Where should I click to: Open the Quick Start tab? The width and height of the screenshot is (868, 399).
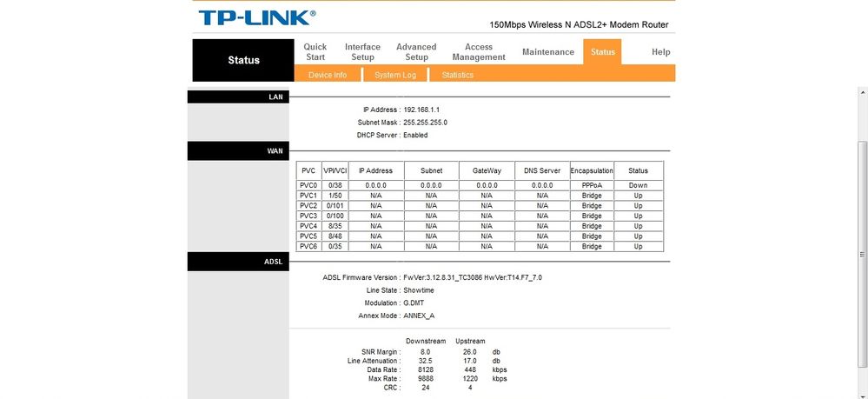point(315,52)
